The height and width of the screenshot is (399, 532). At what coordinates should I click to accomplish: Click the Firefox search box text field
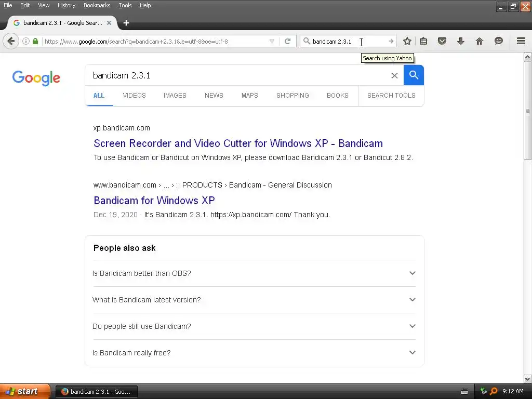349,42
